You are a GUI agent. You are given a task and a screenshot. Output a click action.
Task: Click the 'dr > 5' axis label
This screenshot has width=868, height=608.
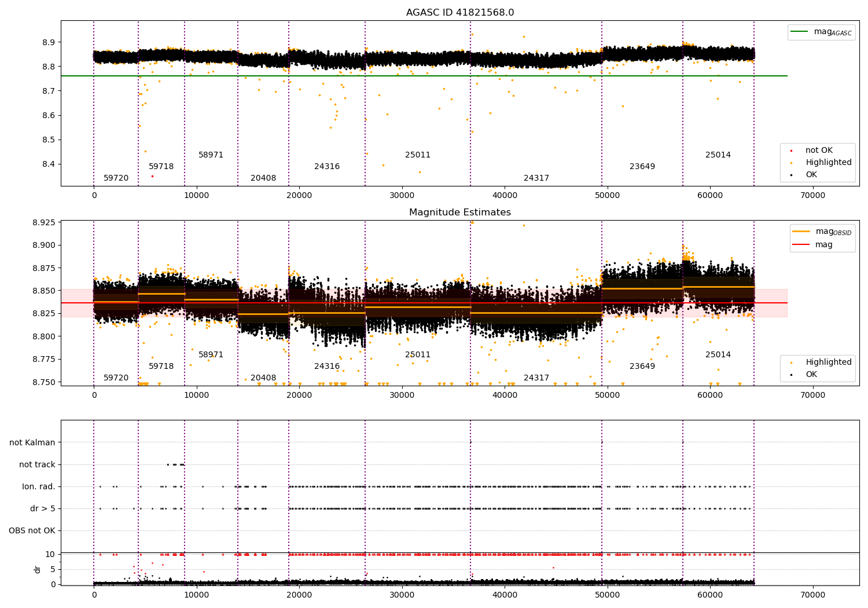pos(43,508)
